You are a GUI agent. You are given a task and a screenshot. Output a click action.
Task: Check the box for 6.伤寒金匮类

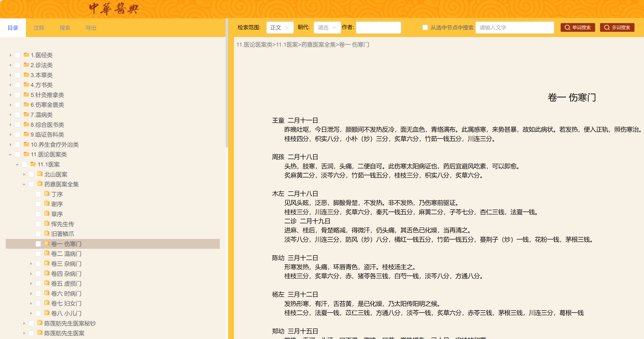click(x=17, y=105)
